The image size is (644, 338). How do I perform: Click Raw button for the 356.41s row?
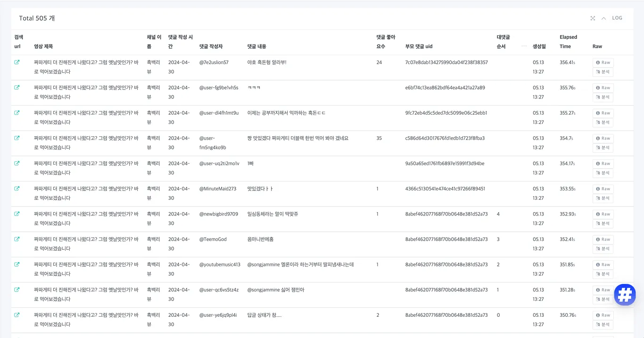tap(603, 62)
